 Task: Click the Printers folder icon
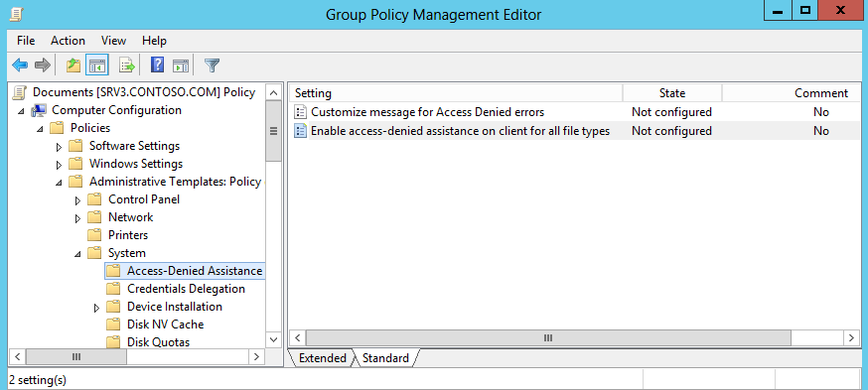pyautogui.click(x=94, y=235)
